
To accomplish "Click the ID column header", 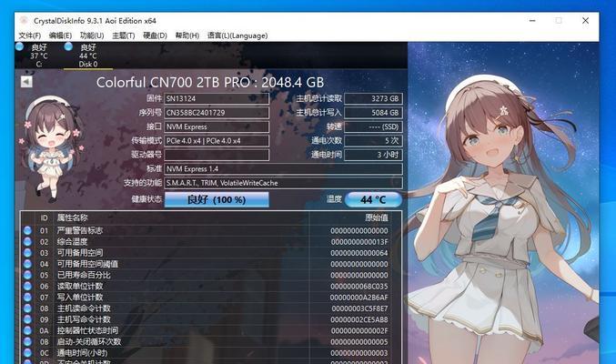I will pos(44,217).
